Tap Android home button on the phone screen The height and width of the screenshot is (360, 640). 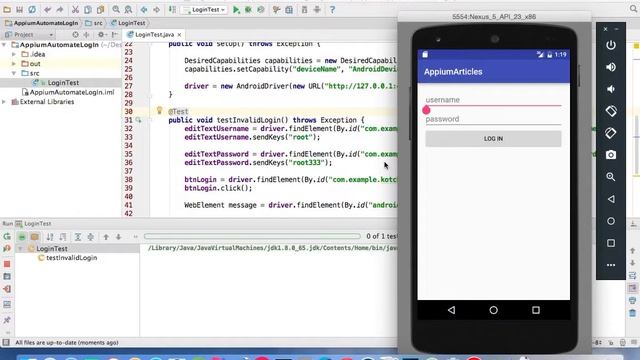tap(493, 310)
